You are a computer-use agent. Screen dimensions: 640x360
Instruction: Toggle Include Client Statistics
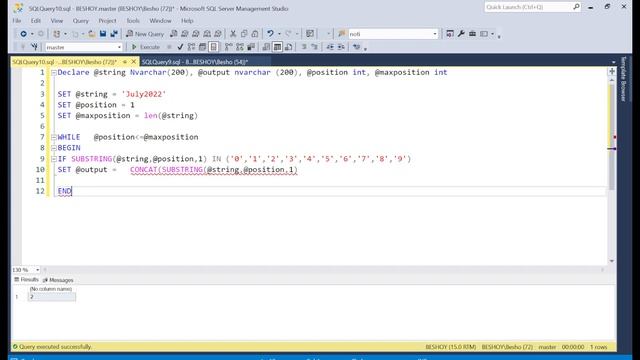click(x=251, y=47)
